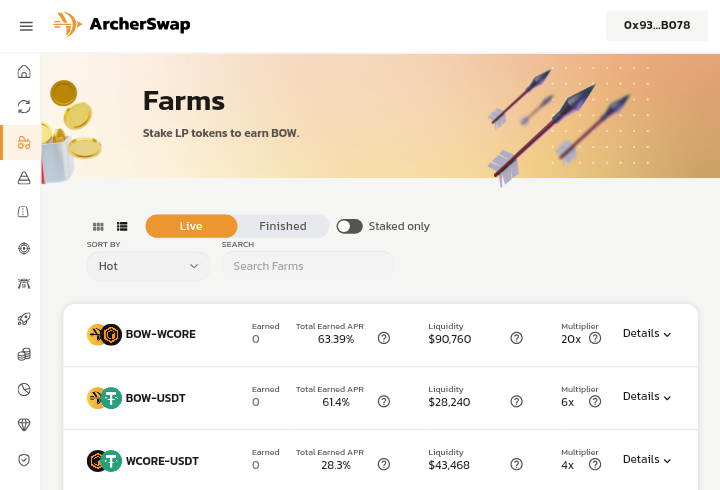Switch to the Finished farms tab

click(283, 226)
